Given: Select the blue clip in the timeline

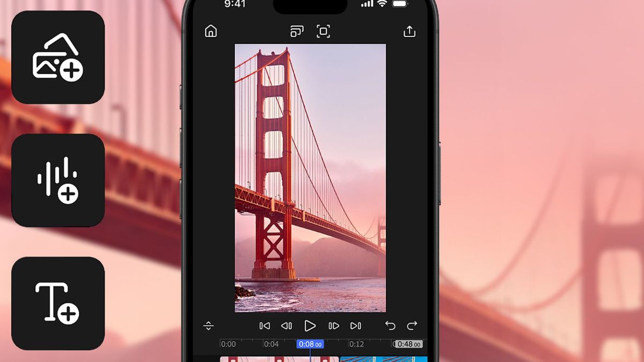Looking at the screenshot, I should 384,359.
